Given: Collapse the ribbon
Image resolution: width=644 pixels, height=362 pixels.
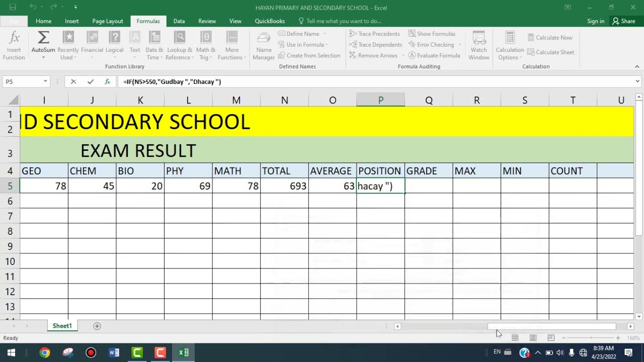Looking at the screenshot, I should pos(637,66).
